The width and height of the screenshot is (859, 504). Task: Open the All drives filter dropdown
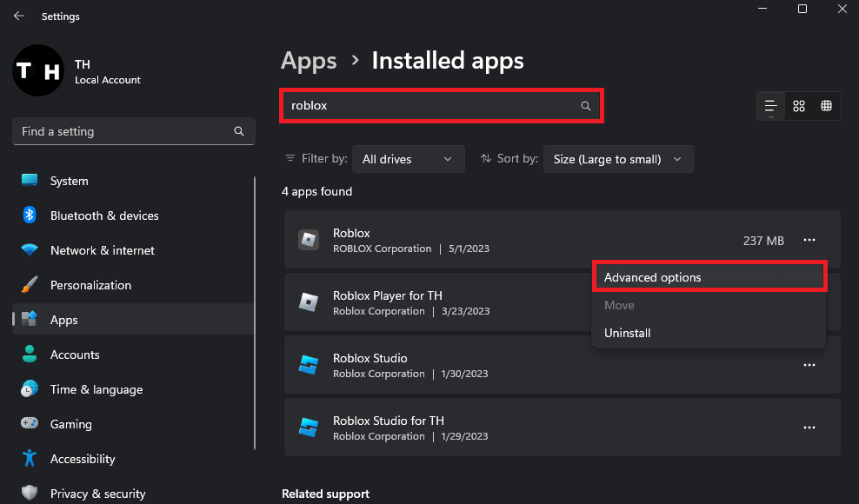pos(408,159)
